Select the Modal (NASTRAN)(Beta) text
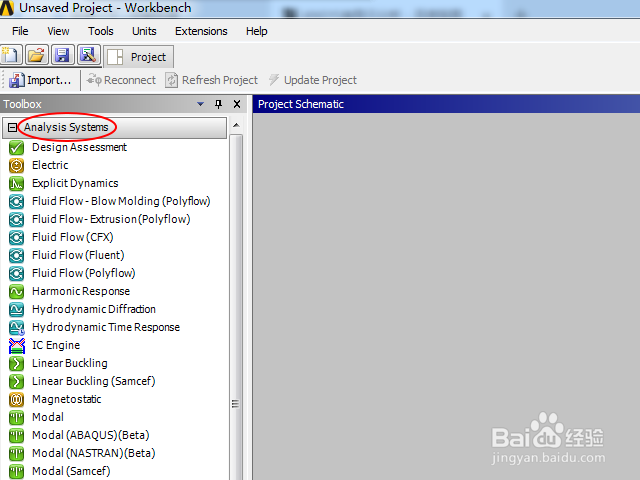 (x=93, y=453)
